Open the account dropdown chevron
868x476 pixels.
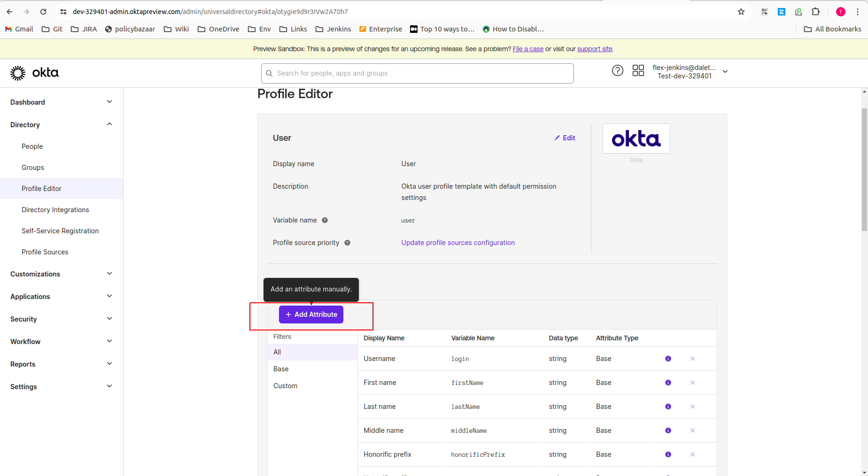click(x=725, y=71)
